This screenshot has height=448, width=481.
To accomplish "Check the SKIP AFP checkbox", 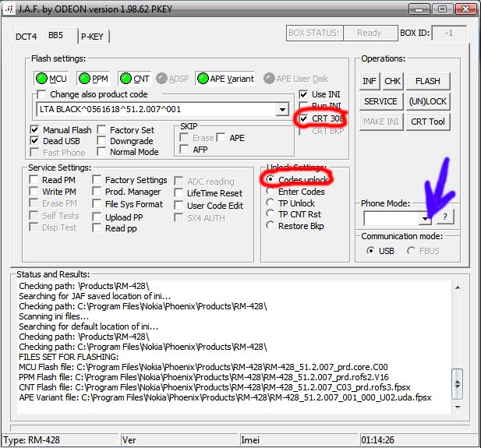I will coord(184,150).
